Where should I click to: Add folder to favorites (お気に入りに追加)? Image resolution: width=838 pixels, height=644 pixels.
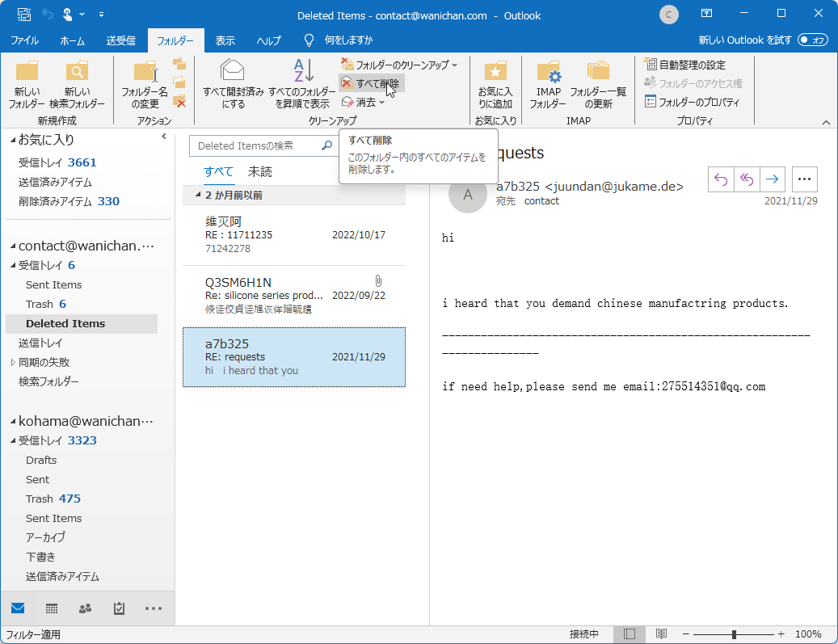click(x=495, y=85)
